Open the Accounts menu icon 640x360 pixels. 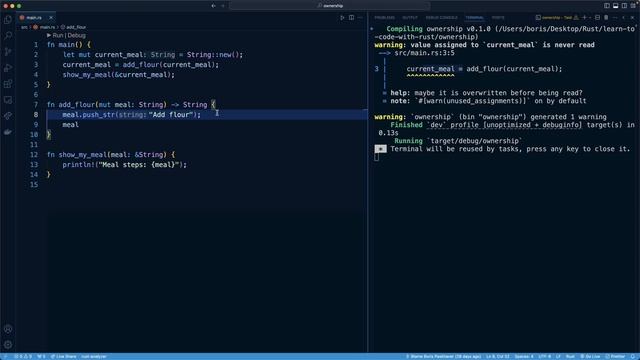pyautogui.click(x=8, y=329)
